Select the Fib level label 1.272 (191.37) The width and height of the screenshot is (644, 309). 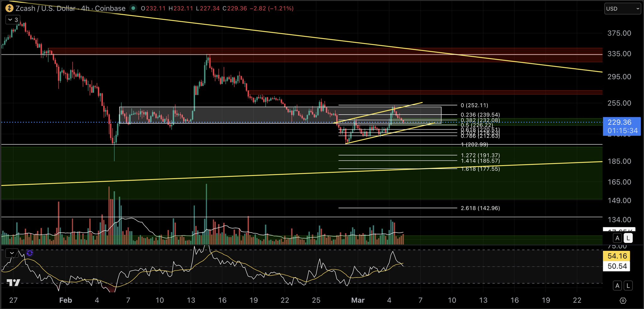click(480, 155)
